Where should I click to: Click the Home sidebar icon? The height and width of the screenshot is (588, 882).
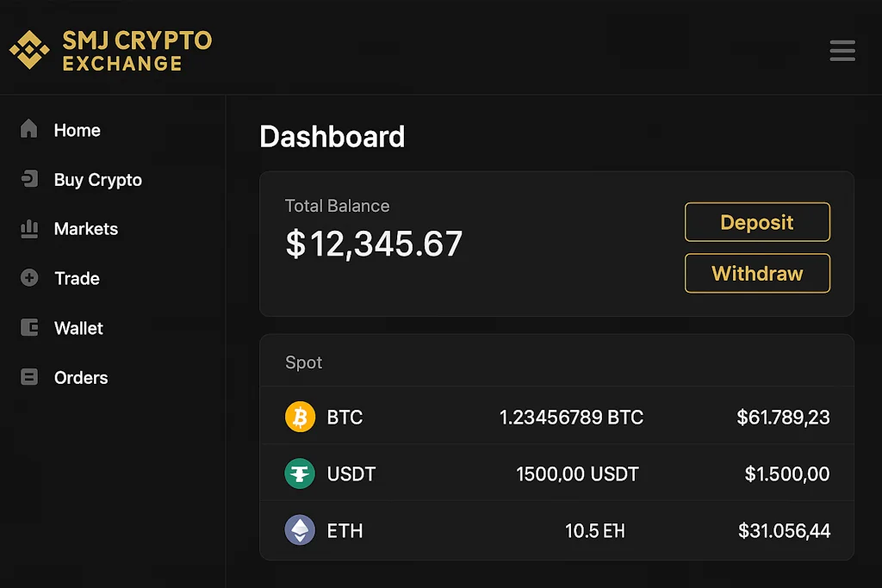[29, 130]
